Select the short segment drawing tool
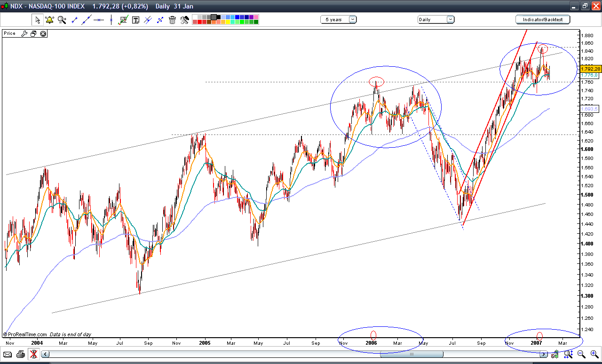Screen dimensions: 602x364 coord(74,20)
